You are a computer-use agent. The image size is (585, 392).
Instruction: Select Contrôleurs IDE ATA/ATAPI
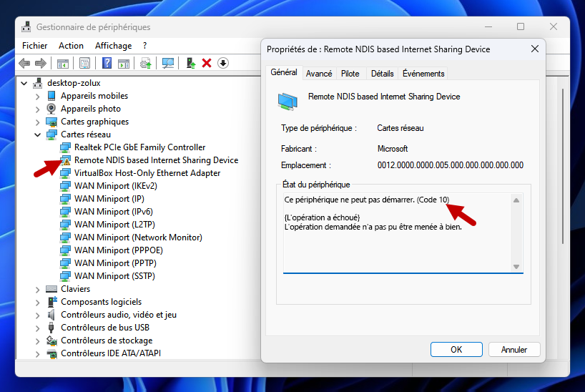pyautogui.click(x=111, y=353)
